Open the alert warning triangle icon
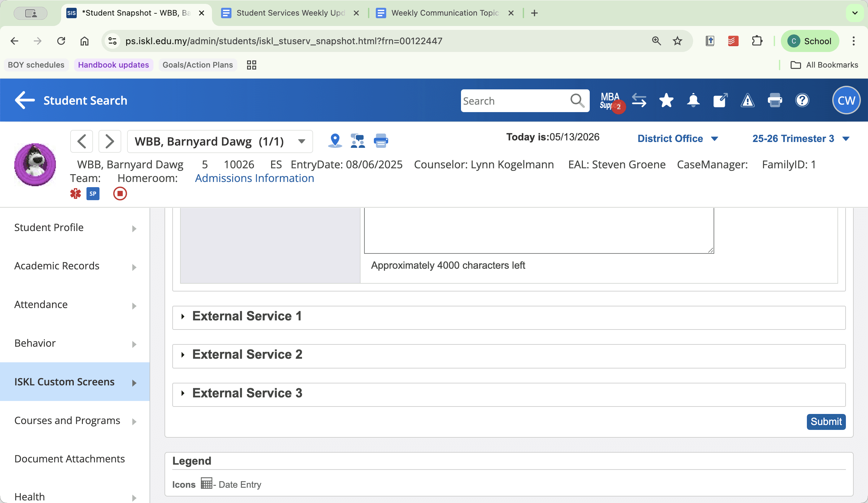Image resolution: width=868 pixels, height=503 pixels. (x=747, y=100)
